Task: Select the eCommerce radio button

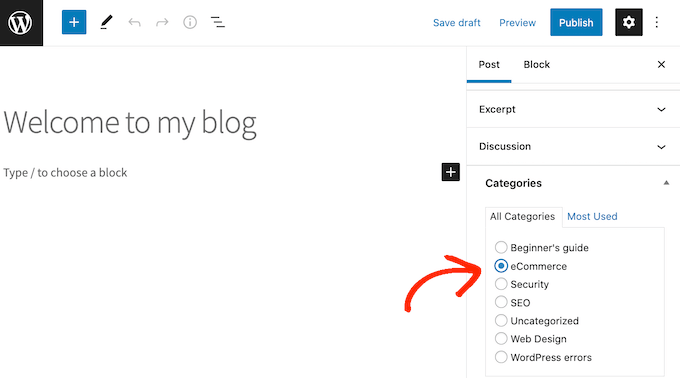Action: (x=501, y=266)
